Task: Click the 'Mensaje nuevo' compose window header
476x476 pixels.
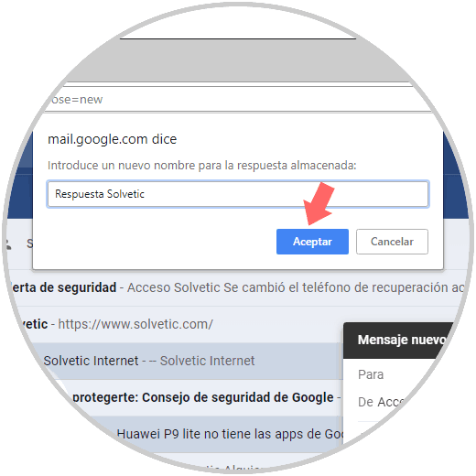Action: (400, 340)
